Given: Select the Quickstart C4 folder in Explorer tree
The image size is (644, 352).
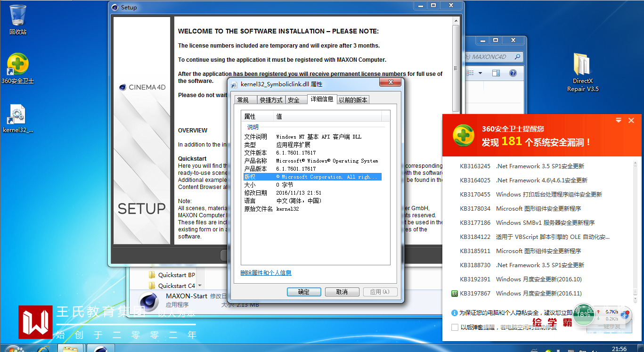Looking at the screenshot, I should [171, 286].
